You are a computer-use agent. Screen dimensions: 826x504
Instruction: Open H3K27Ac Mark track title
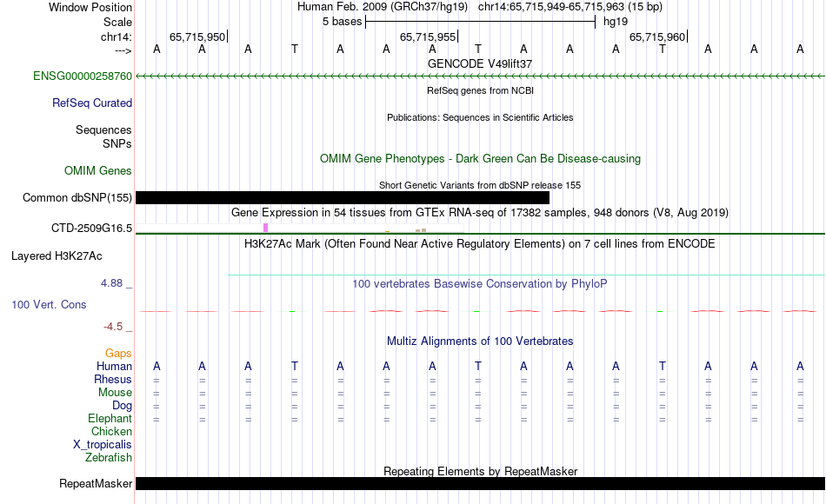(x=480, y=244)
